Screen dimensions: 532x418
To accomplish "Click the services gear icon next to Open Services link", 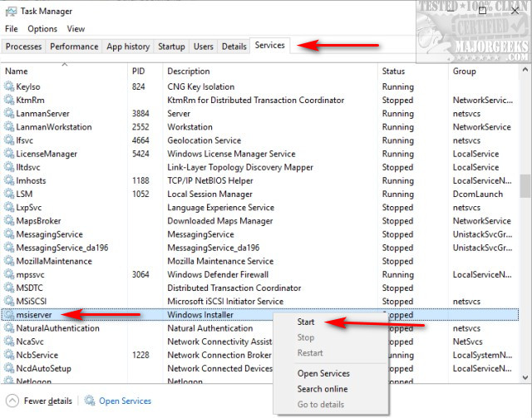I will 90,401.
